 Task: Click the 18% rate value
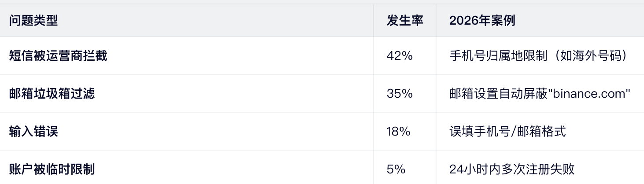(x=399, y=131)
